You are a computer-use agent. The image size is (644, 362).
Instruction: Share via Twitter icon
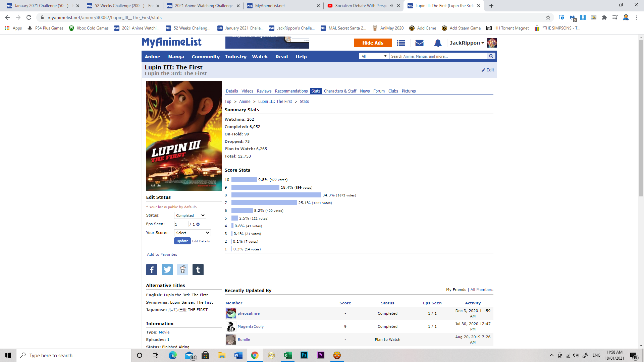(x=167, y=269)
